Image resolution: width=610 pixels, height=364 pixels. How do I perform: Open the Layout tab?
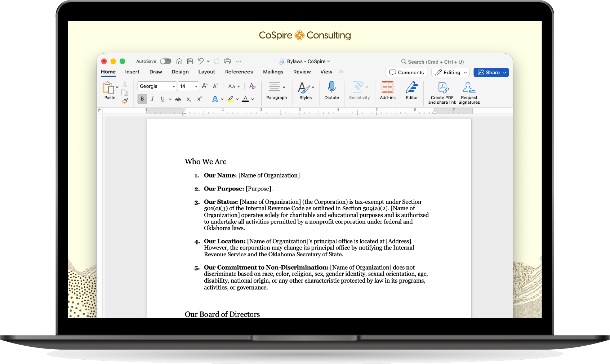[x=206, y=72]
